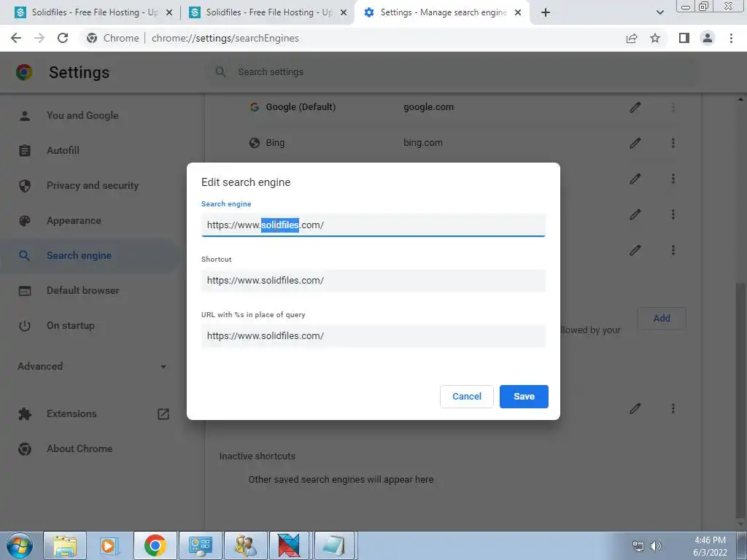
Task: Click the Chrome taskbar icon
Action: tap(155, 545)
